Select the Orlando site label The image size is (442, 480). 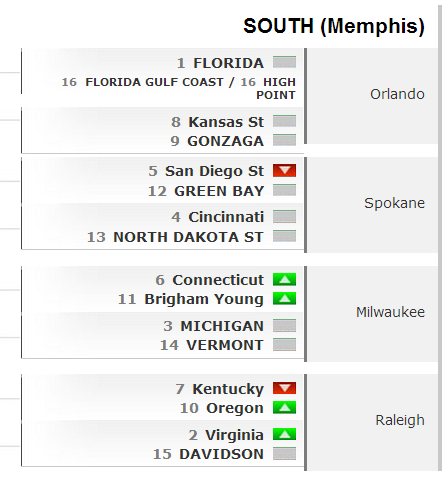397,94
